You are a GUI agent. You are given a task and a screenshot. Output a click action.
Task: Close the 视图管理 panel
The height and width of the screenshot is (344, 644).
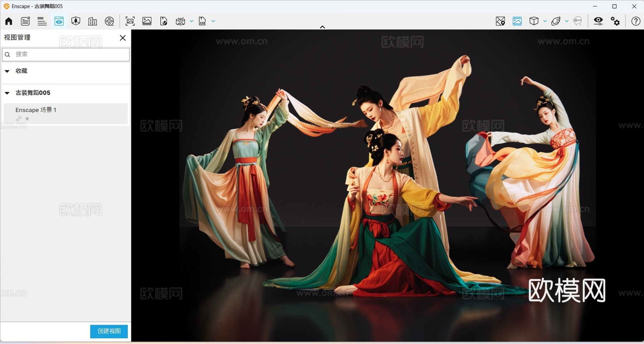coord(123,38)
